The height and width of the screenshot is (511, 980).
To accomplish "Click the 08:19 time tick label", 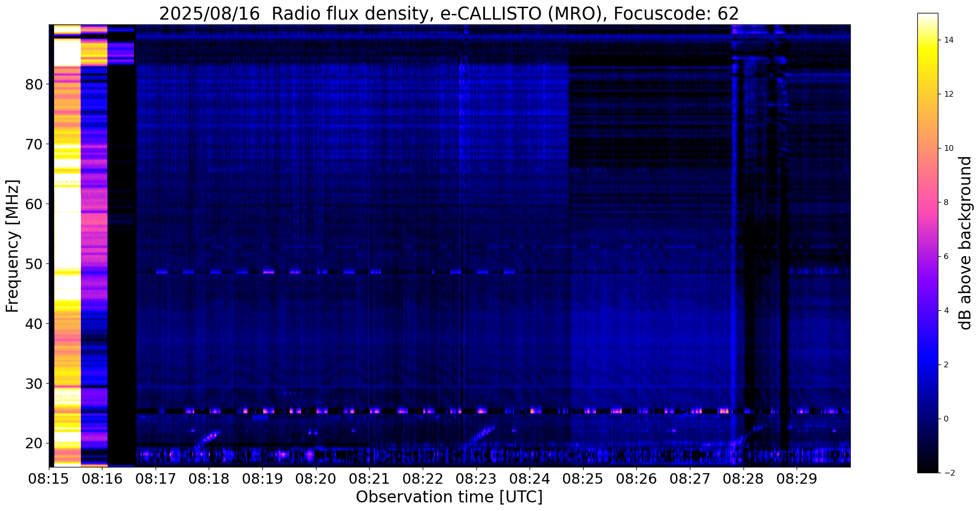I will pos(262,478).
